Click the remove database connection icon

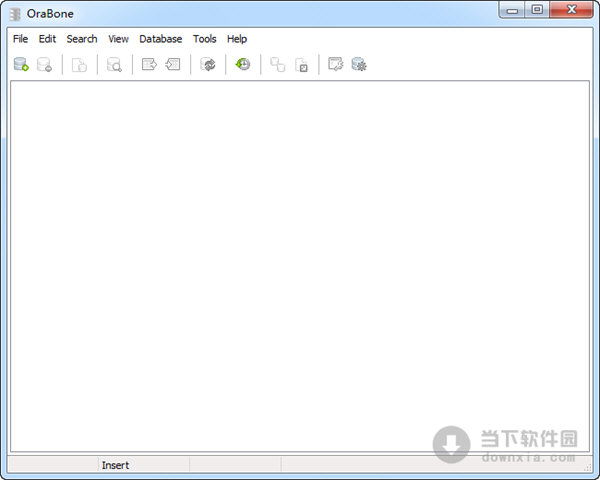[44, 64]
